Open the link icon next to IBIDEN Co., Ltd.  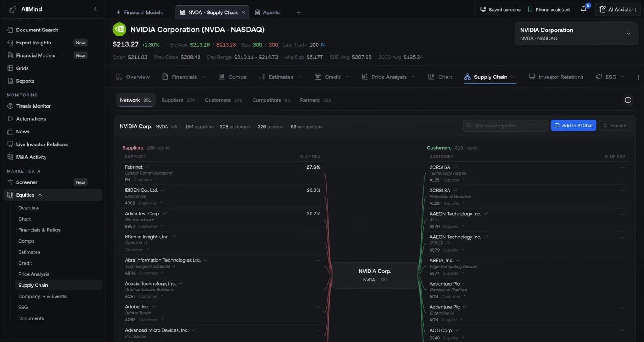coord(162,190)
